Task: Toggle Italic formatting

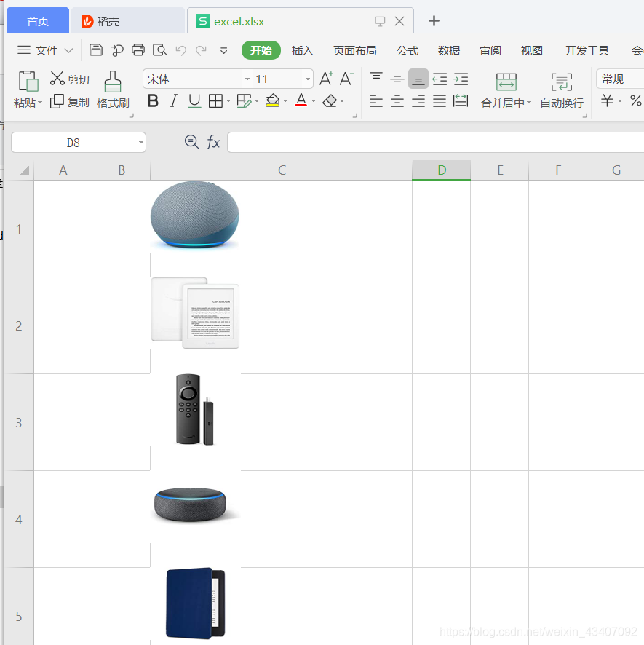Action: pos(172,101)
